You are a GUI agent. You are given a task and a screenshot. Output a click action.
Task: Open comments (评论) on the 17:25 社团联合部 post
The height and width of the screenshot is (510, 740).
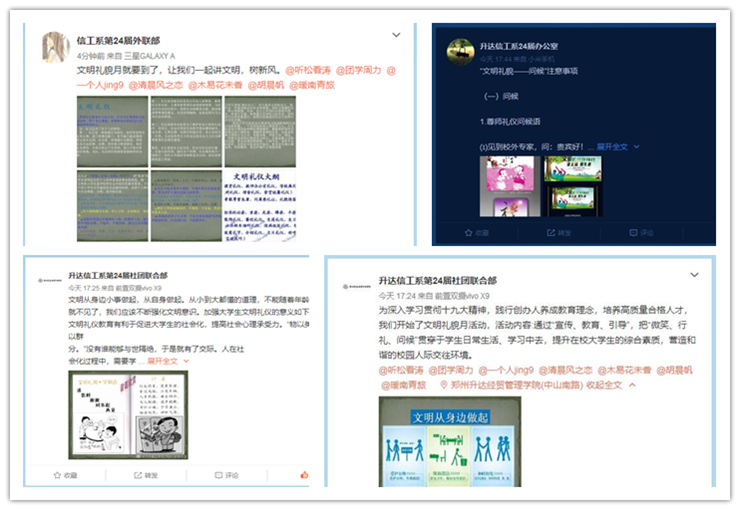pos(228,475)
